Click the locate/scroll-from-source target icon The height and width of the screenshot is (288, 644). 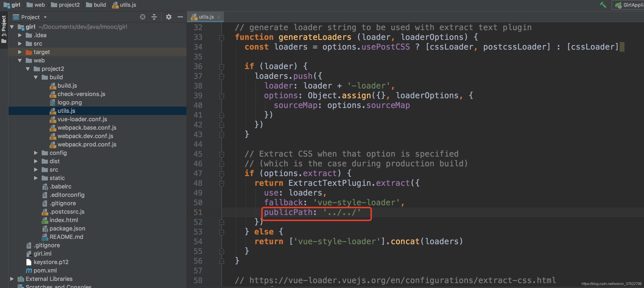tap(142, 17)
